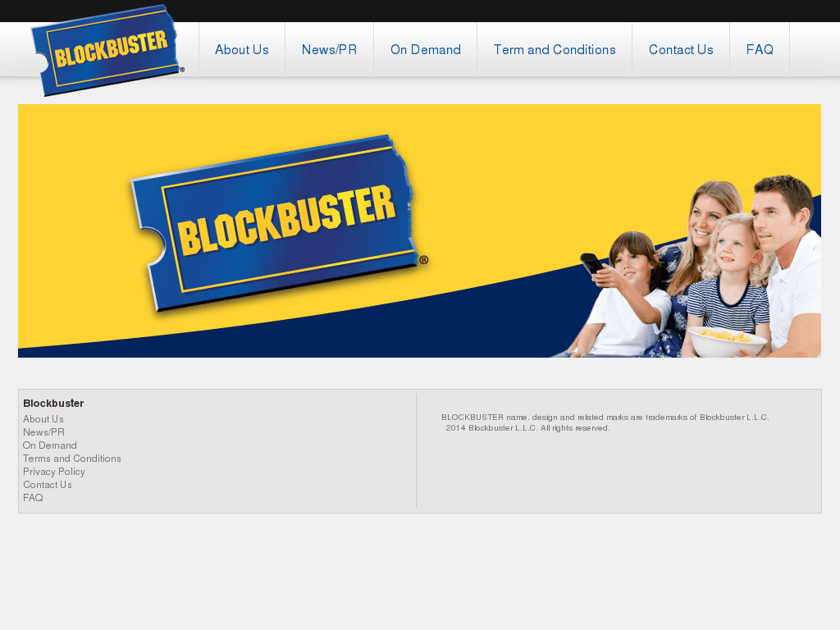Follow the footer On Demand link

[x=50, y=445]
